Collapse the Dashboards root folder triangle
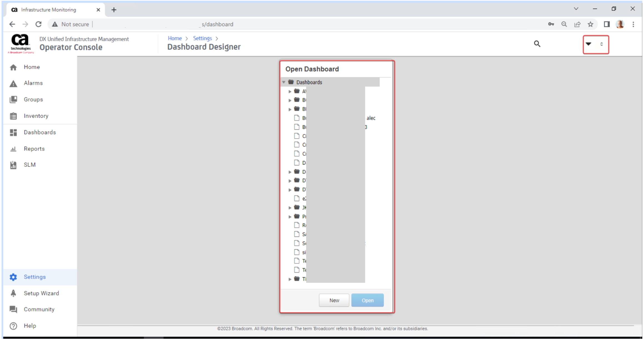The image size is (644, 339). 284,82
